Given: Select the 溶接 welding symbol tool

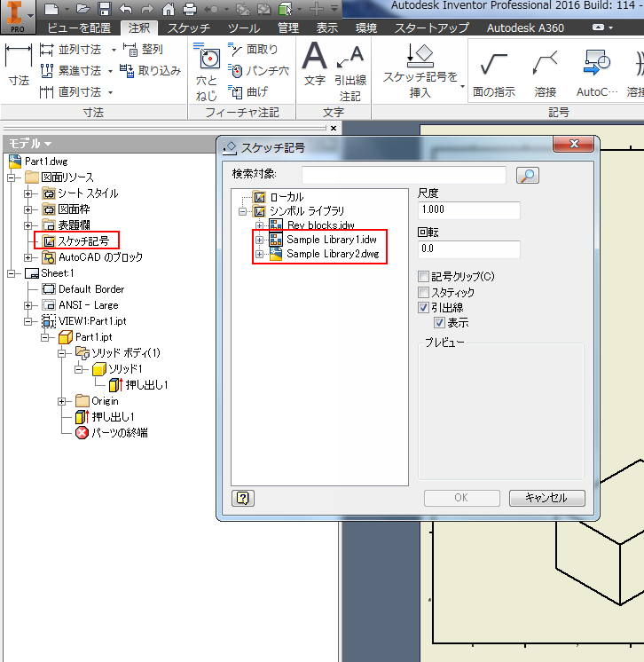Looking at the screenshot, I should click(x=546, y=73).
